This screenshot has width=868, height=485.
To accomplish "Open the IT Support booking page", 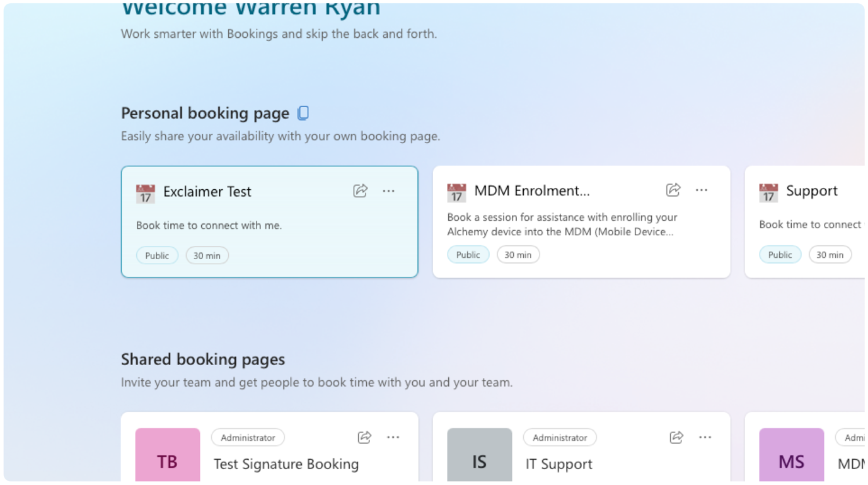I will (559, 464).
